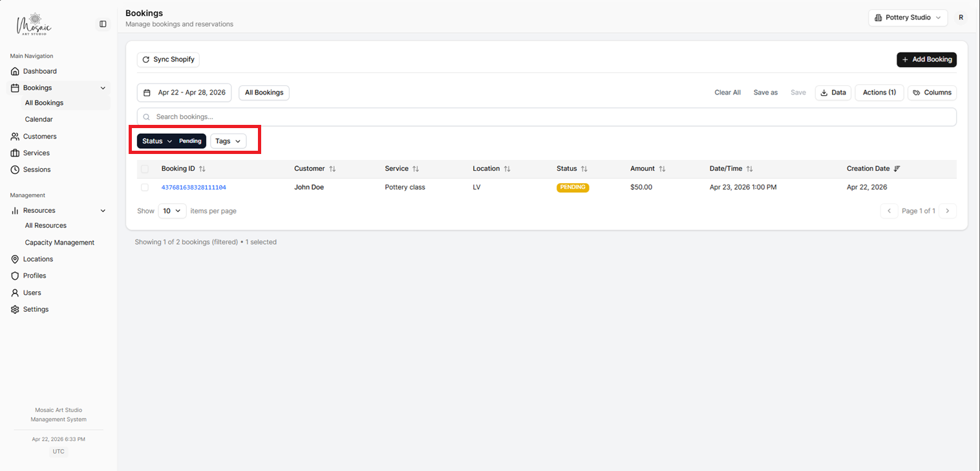This screenshot has width=980, height=471.
Task: Open Settings from the sidebar
Action: [35, 309]
